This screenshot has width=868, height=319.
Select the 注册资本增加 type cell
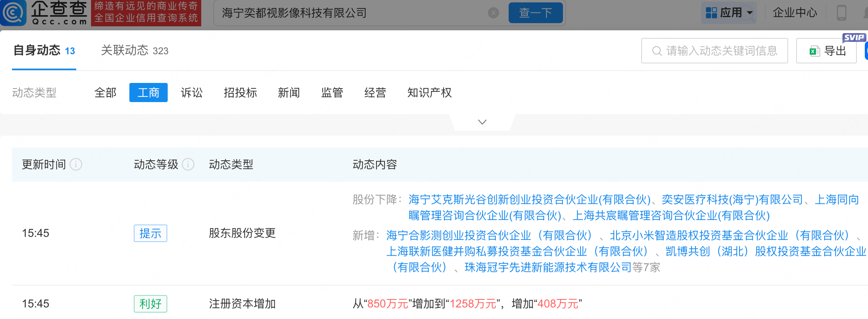[x=242, y=304]
